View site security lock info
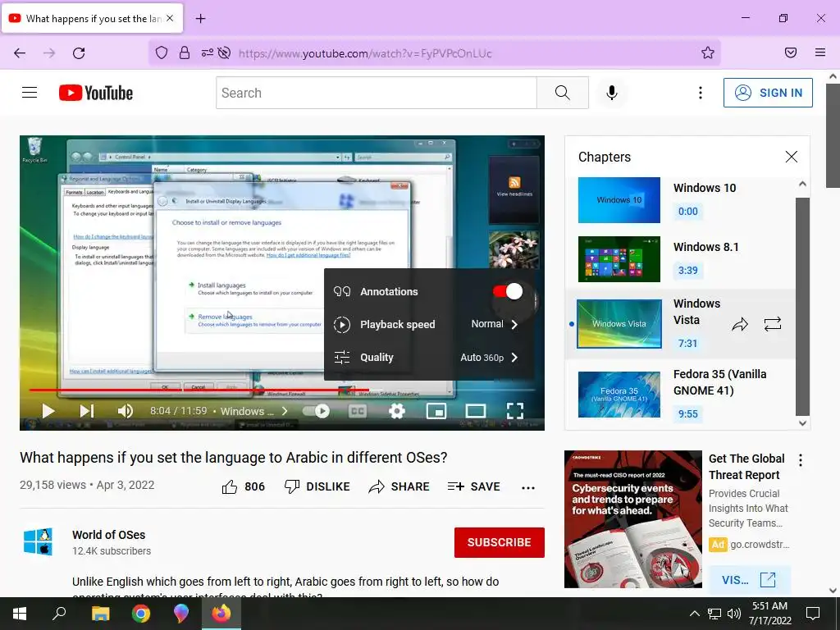The width and height of the screenshot is (840, 630). (185, 52)
